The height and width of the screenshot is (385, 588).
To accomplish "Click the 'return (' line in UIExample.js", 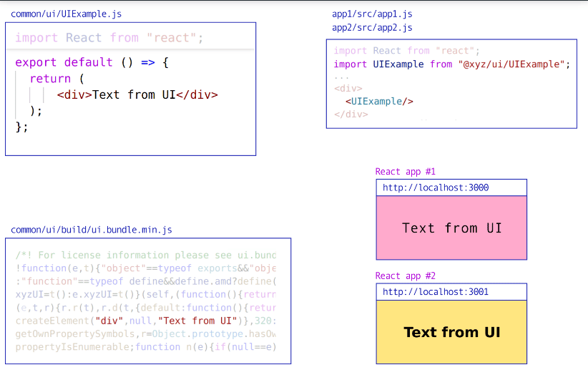I will (x=57, y=79).
